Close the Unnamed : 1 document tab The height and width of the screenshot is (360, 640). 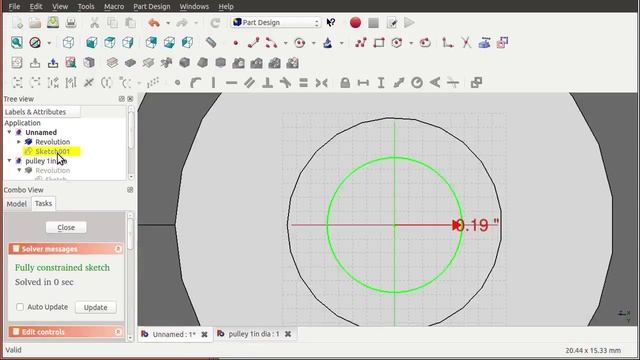click(204, 334)
